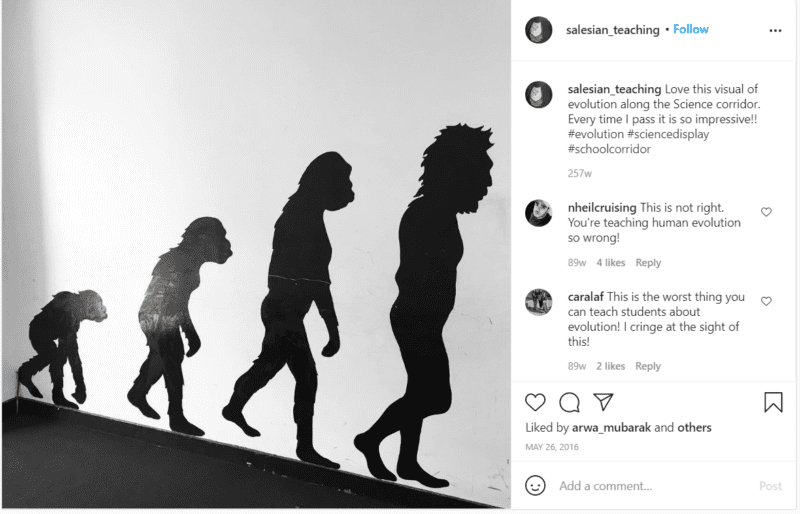Image resolution: width=800 pixels, height=514 pixels.
Task: Like nheilcruising's comment heart
Action: (766, 212)
